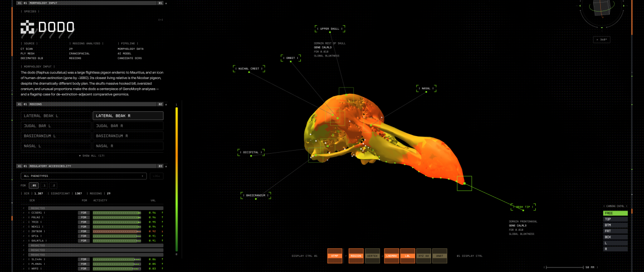
Task: Switch camera to BTM view
Action: tap(615, 225)
